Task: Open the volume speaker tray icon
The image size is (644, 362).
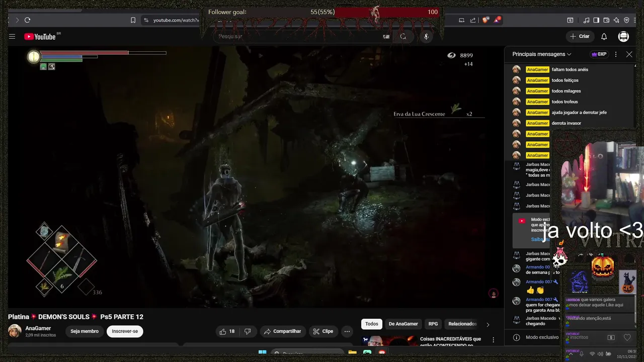Action: pos(601,354)
